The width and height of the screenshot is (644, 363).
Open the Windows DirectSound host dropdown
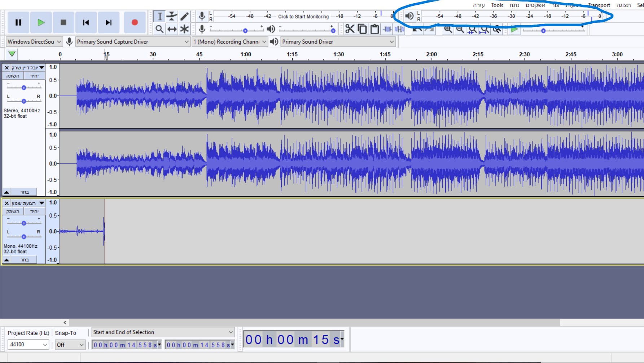click(x=34, y=42)
